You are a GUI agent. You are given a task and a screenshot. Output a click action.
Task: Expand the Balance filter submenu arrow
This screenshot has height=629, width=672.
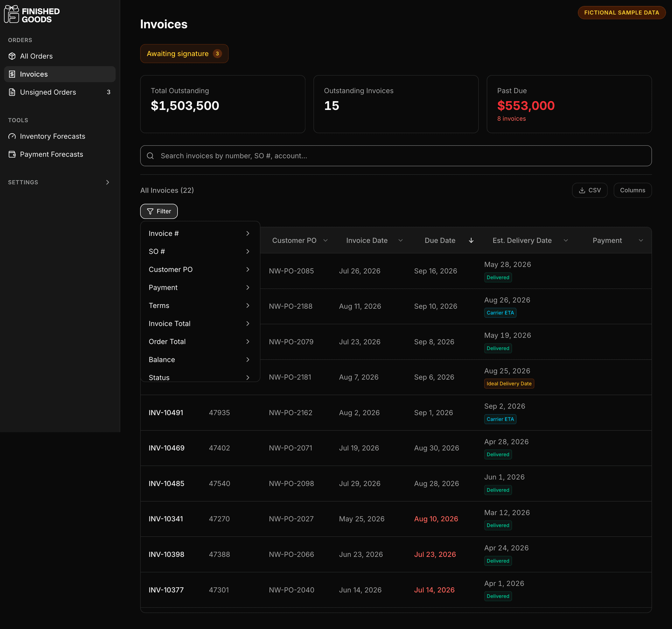(x=248, y=359)
